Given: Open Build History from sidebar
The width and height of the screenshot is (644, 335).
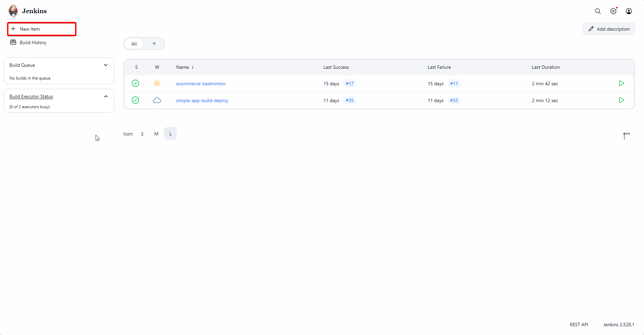Looking at the screenshot, I should 33,42.
